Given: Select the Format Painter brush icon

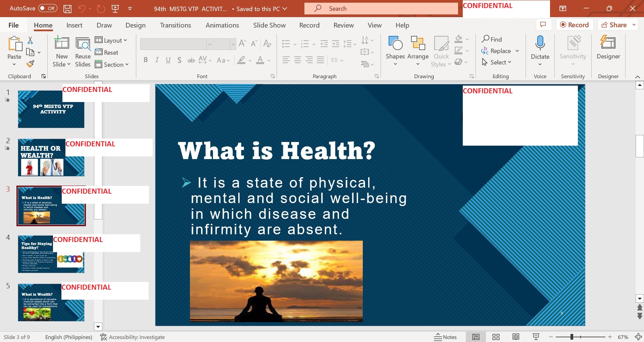Looking at the screenshot, I should pos(30,64).
